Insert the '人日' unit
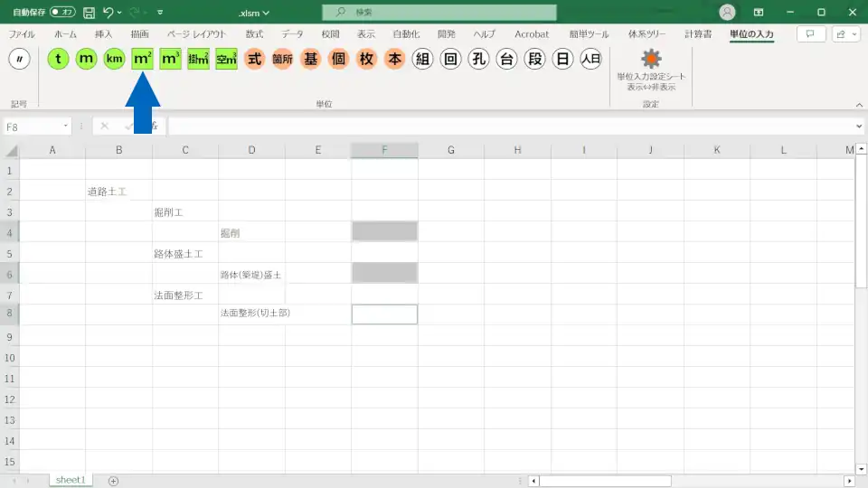This screenshot has width=868, height=488. pyautogui.click(x=590, y=59)
